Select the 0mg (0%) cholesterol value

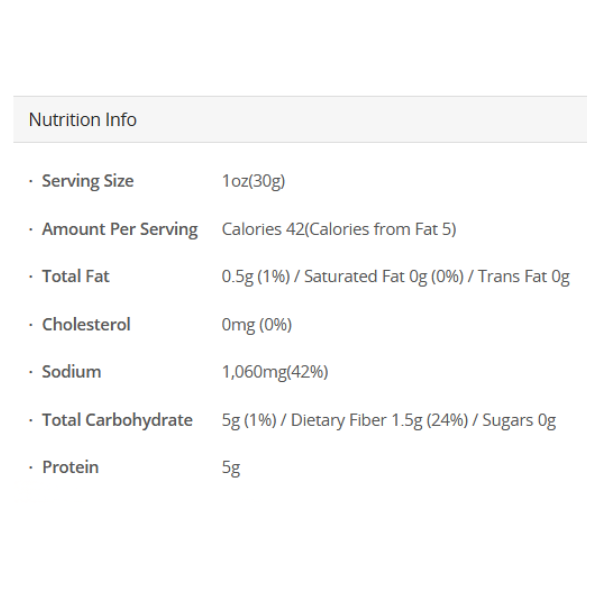click(257, 325)
